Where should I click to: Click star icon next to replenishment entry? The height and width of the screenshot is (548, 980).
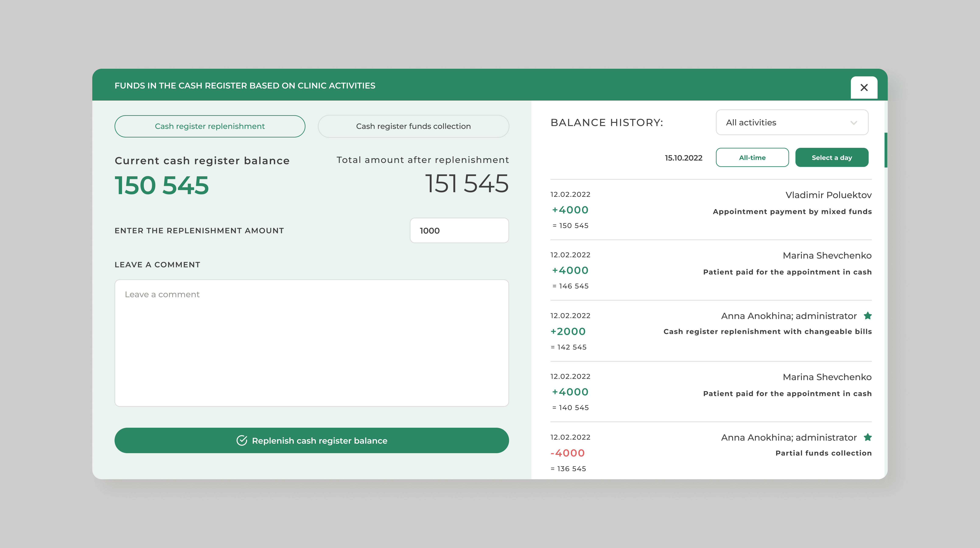click(x=868, y=315)
